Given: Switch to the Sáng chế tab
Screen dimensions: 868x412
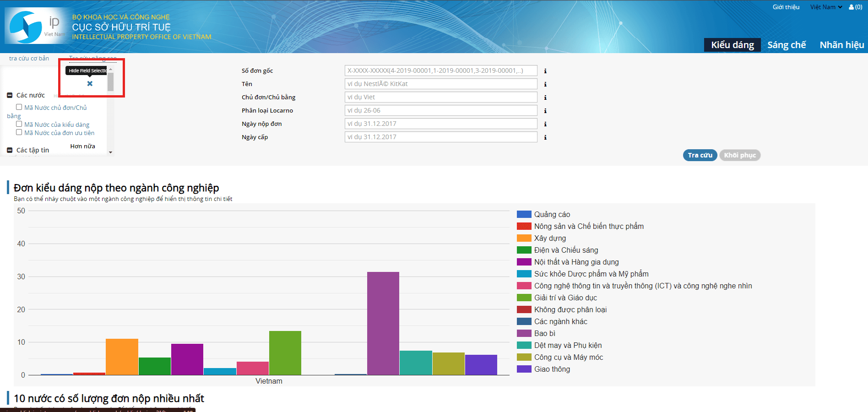Looking at the screenshot, I should 786,45.
